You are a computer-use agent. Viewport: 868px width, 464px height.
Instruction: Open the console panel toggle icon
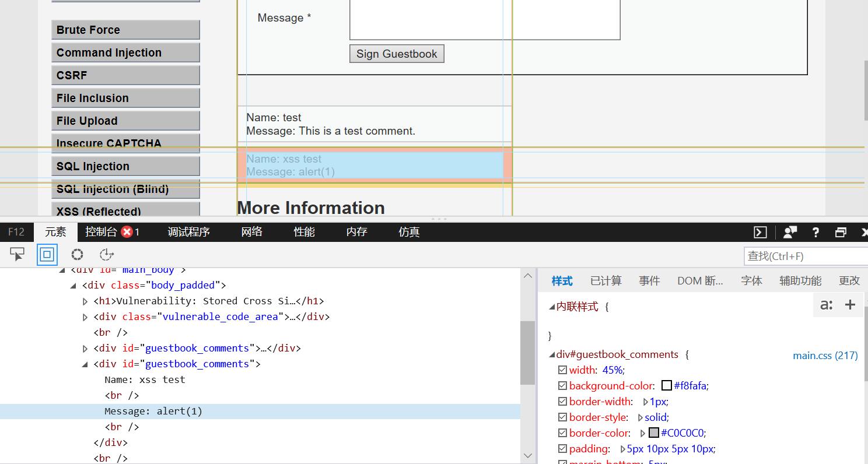click(x=760, y=232)
